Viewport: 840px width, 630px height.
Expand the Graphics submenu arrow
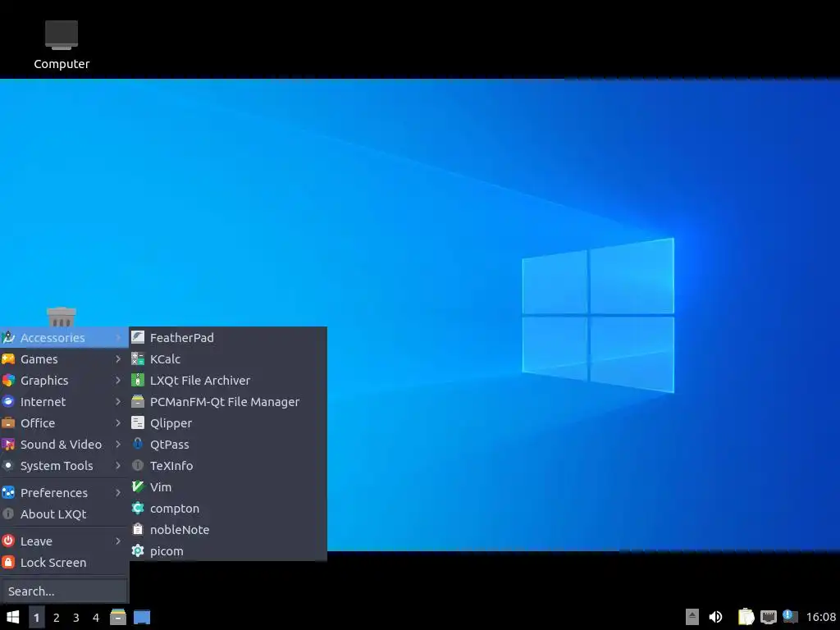118,381
